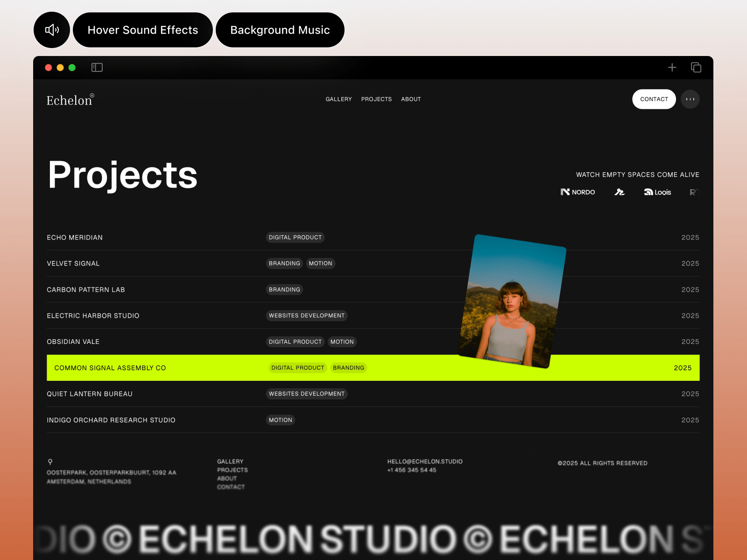The height and width of the screenshot is (560, 747).
Task: Click the partially visible RT logo
Action: tap(695, 192)
